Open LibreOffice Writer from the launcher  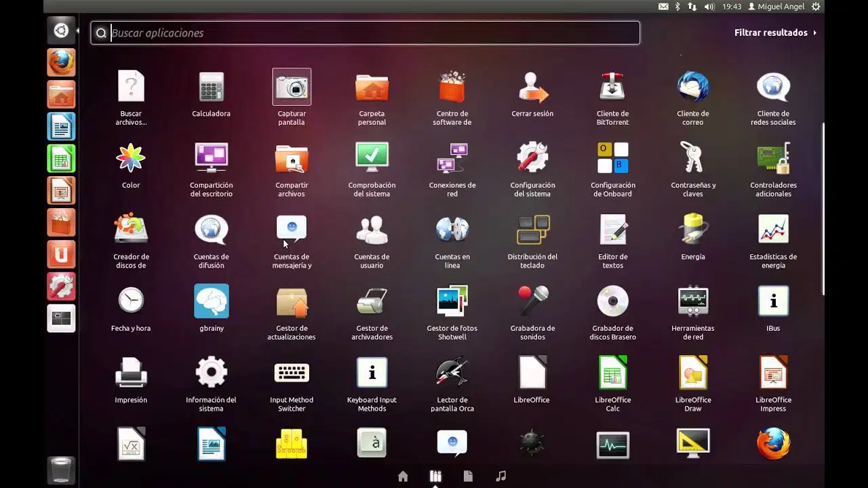point(61,127)
